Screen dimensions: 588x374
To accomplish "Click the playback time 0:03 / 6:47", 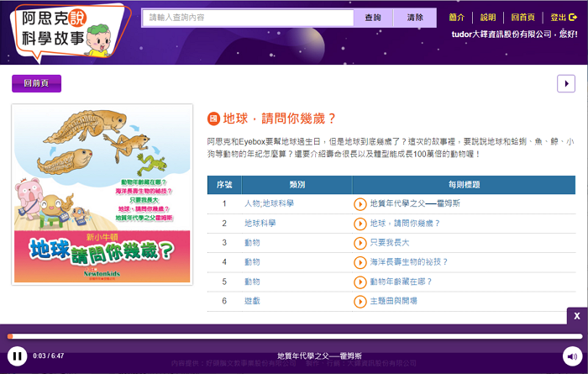I will coord(49,356).
